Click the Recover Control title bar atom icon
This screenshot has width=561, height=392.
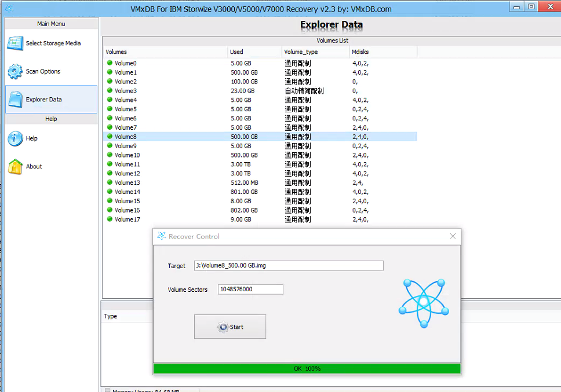[161, 236]
